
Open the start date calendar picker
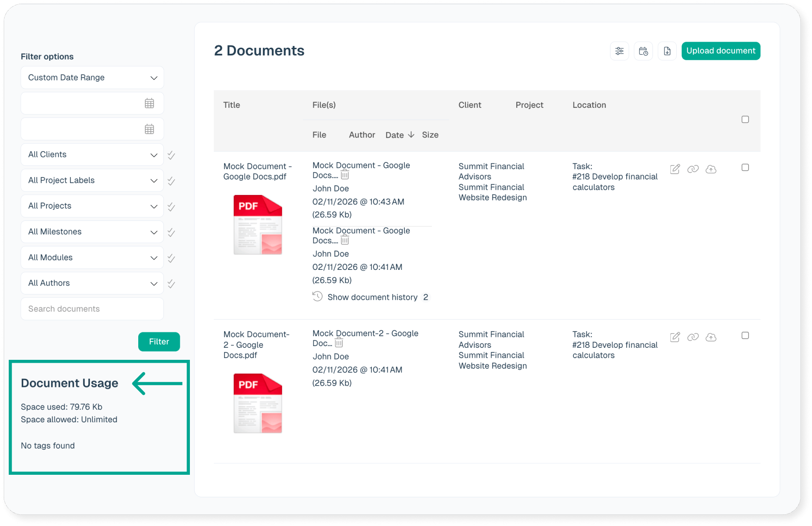[149, 103]
